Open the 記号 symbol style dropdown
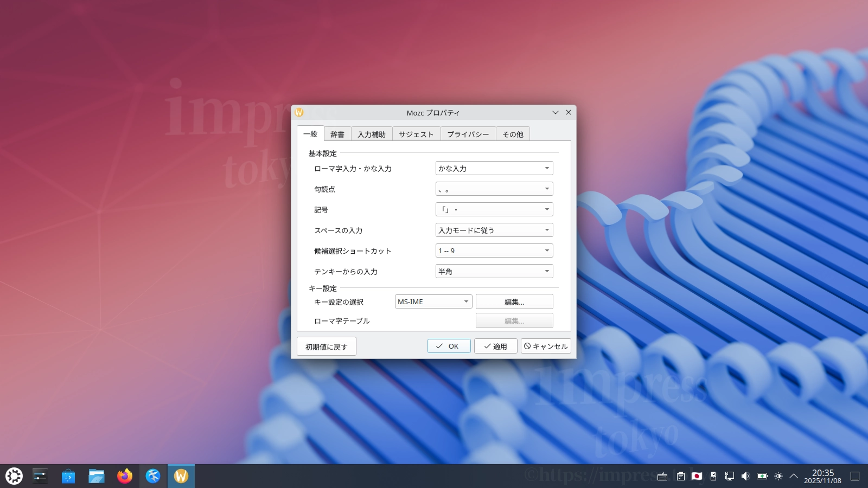Image resolution: width=868 pixels, height=488 pixels. pyautogui.click(x=494, y=210)
